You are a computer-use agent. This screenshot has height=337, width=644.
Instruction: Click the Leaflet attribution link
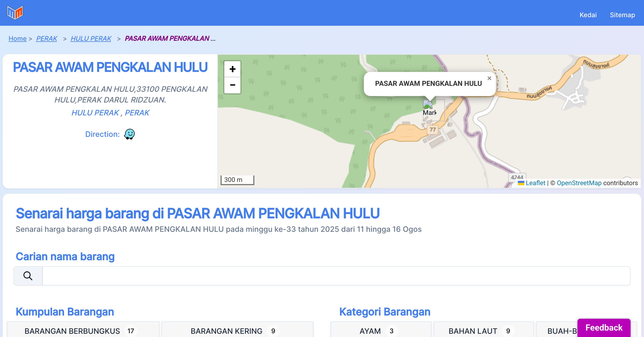[535, 183]
